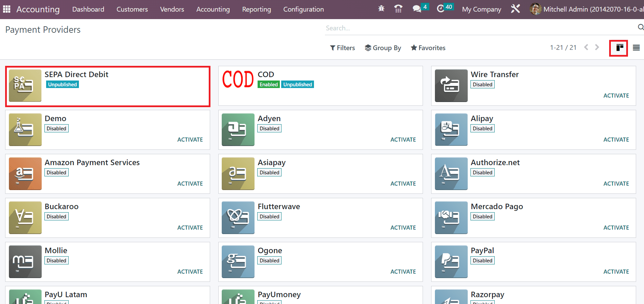Activate the Asiapay provider

point(403,184)
